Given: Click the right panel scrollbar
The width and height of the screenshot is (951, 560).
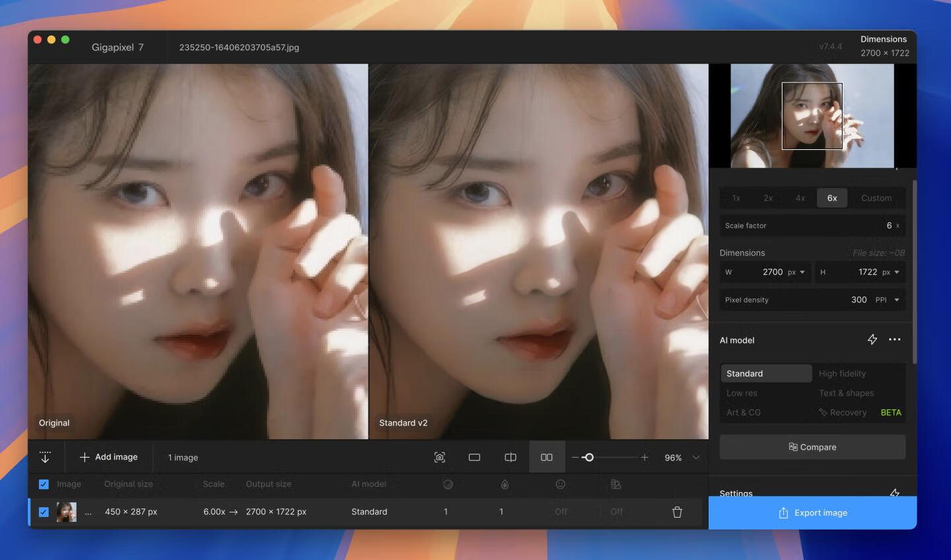Looking at the screenshot, I should pyautogui.click(x=914, y=271).
